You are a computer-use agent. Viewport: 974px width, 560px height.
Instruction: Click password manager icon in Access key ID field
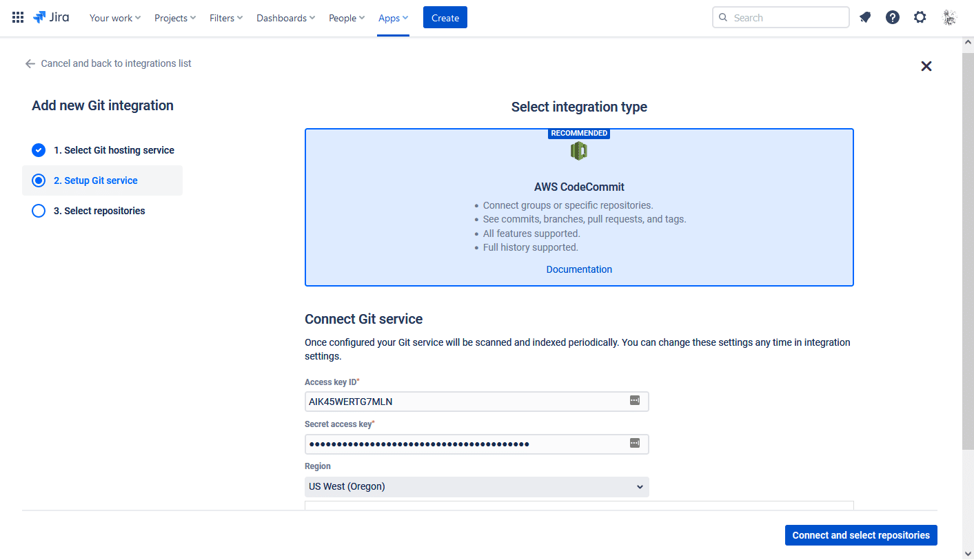click(635, 400)
